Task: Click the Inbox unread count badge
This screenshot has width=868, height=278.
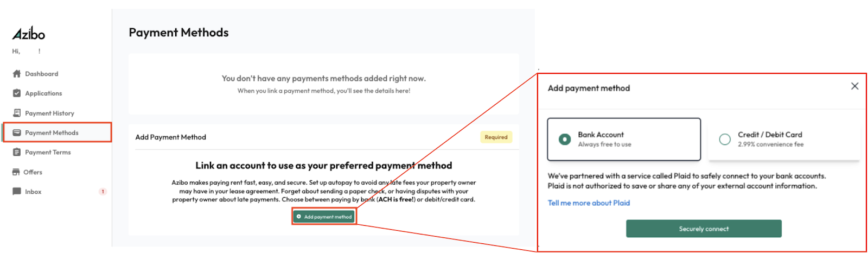Action: pos(103,192)
